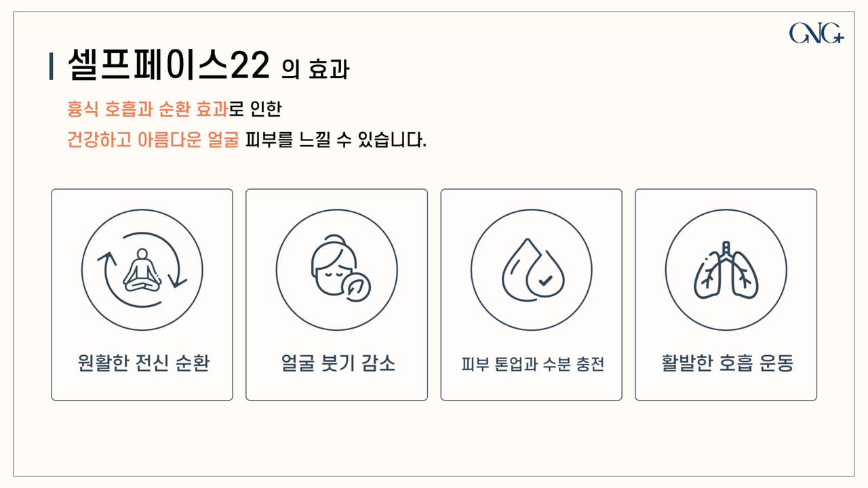Click the lungs breathing icon
This screenshot has width=868, height=488.
click(x=726, y=270)
